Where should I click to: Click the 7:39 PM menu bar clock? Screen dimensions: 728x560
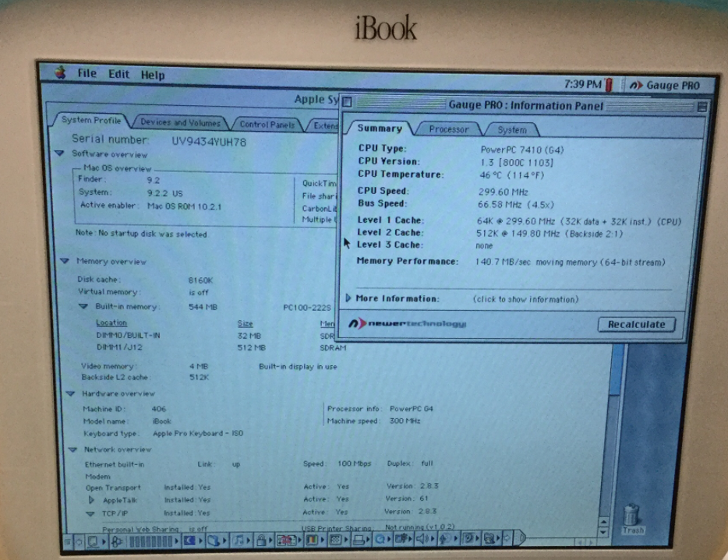click(x=582, y=84)
